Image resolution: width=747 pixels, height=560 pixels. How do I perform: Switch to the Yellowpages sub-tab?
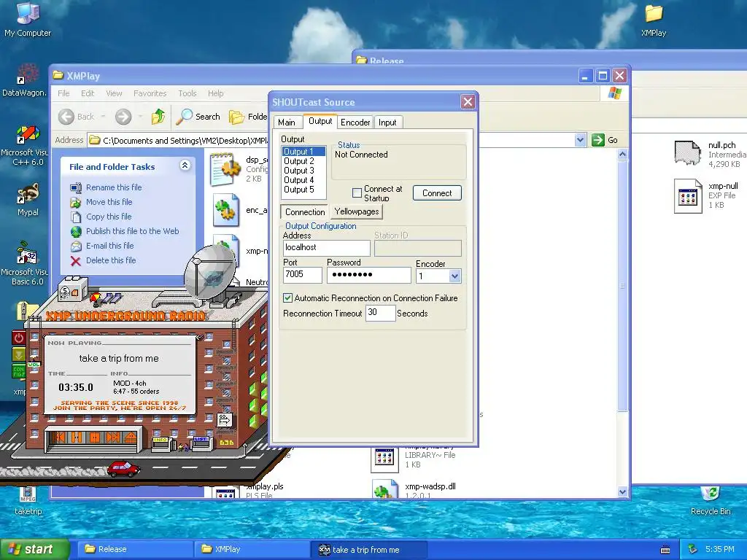(356, 211)
